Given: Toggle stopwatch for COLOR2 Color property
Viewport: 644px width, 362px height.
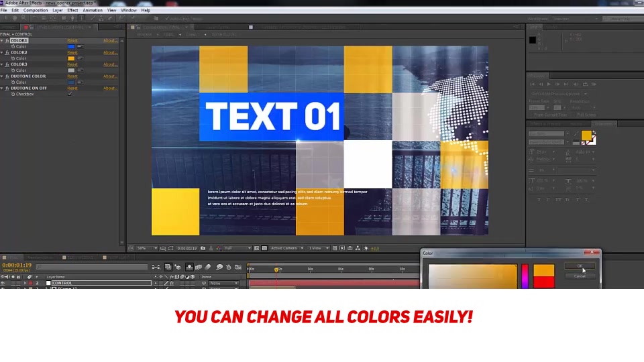Looking at the screenshot, I should pos(13,59).
